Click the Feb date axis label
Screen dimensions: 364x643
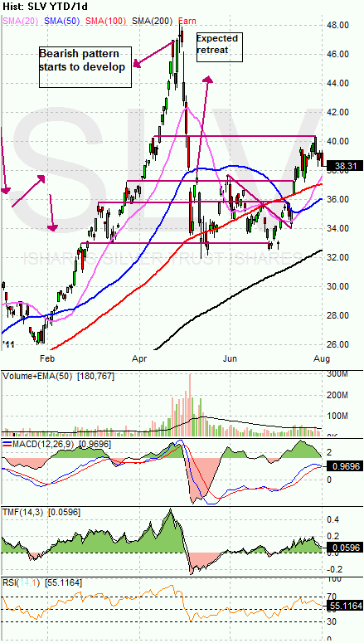point(48,358)
